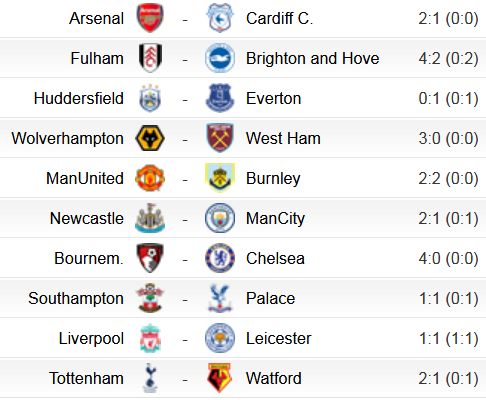This screenshot has width=486, height=400.
Task: Select the Southampton versus Palace row
Action: click(x=243, y=298)
